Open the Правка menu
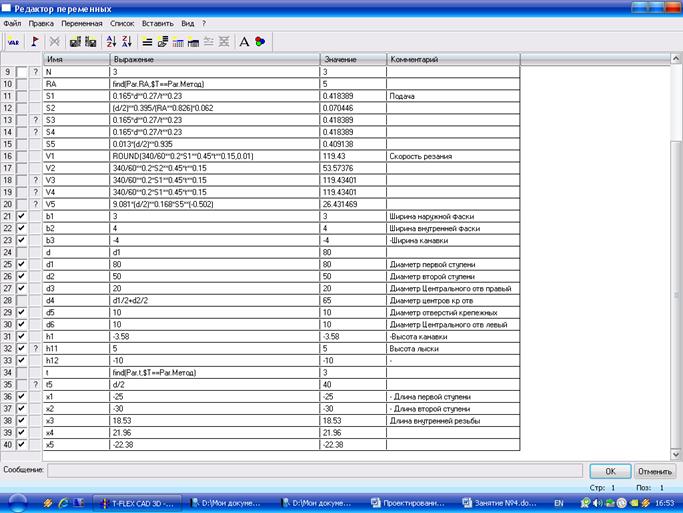The image size is (683, 513). (41, 24)
